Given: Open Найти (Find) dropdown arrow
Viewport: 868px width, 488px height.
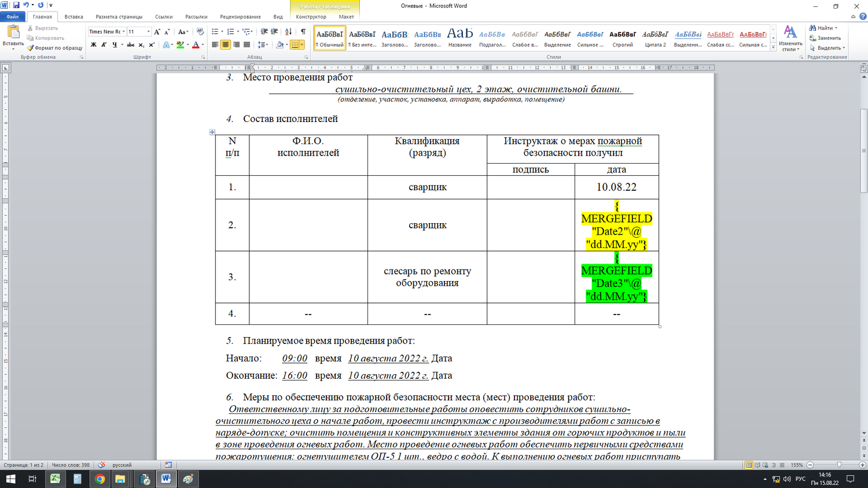Looking at the screenshot, I should point(836,28).
